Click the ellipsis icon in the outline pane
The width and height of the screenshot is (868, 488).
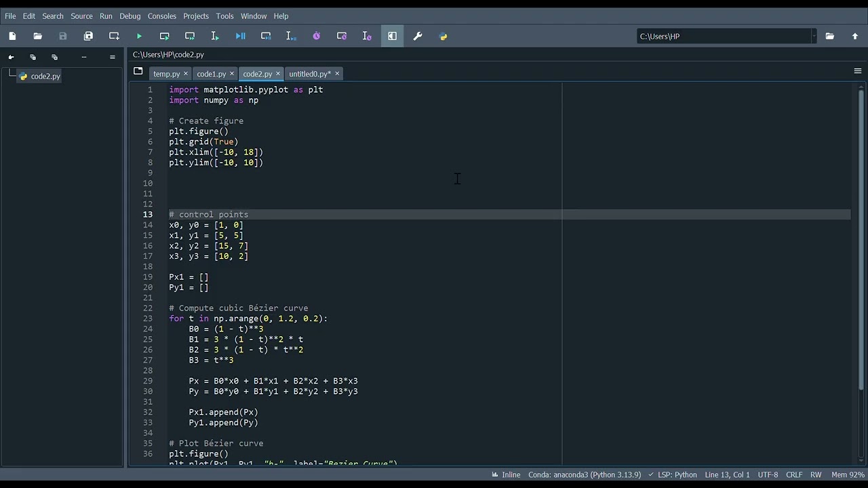click(x=84, y=57)
